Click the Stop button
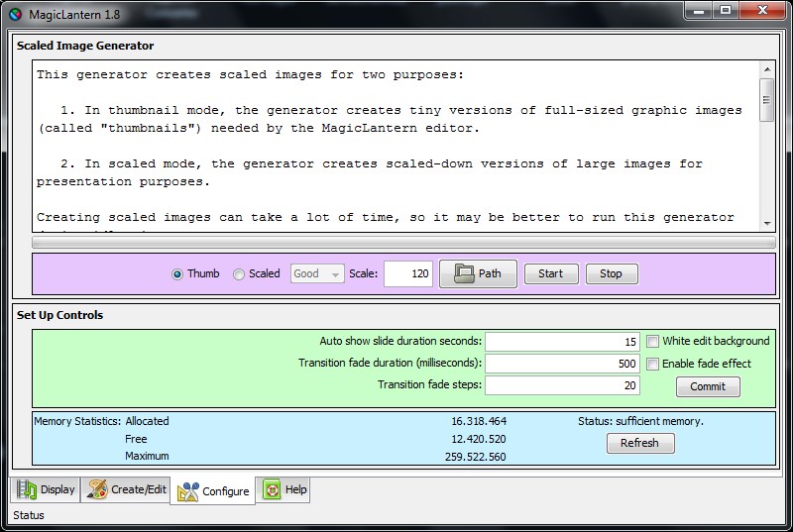Screen dimensions: 793x532 pyautogui.click(x=611, y=273)
